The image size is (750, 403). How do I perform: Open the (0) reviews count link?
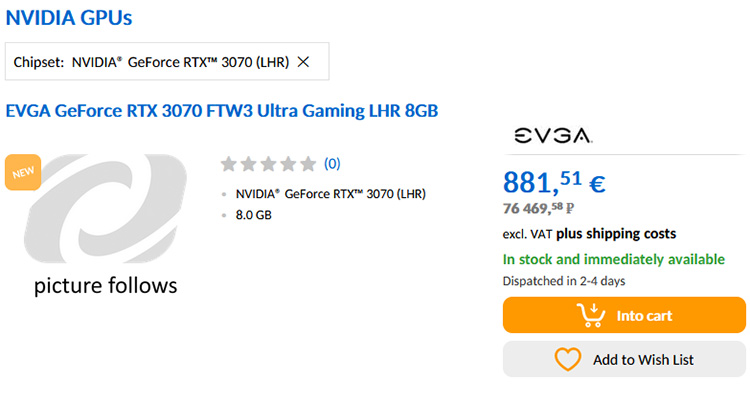pyautogui.click(x=332, y=164)
